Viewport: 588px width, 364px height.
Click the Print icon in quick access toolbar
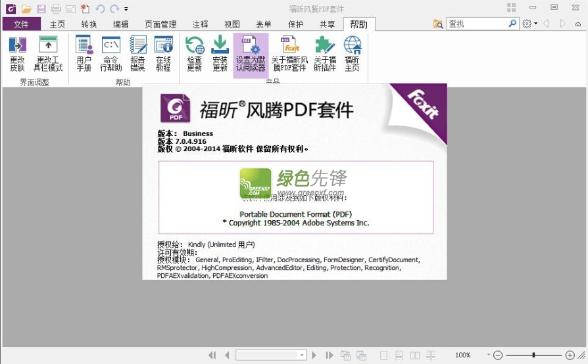point(57,9)
